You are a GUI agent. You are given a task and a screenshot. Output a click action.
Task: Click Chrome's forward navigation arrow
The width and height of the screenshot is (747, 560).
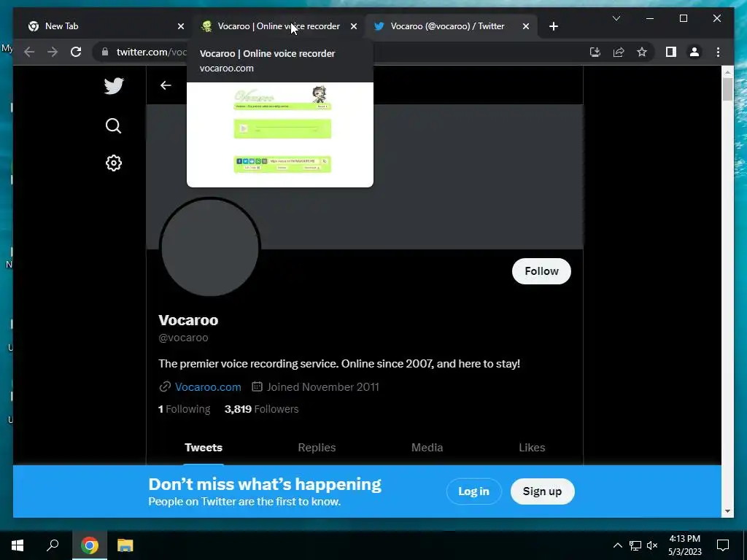coord(53,52)
